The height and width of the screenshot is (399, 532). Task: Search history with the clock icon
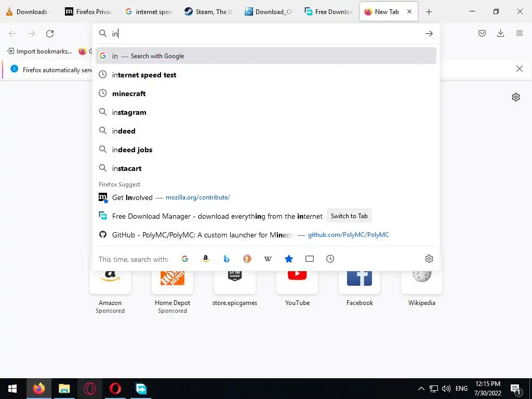pos(330,259)
